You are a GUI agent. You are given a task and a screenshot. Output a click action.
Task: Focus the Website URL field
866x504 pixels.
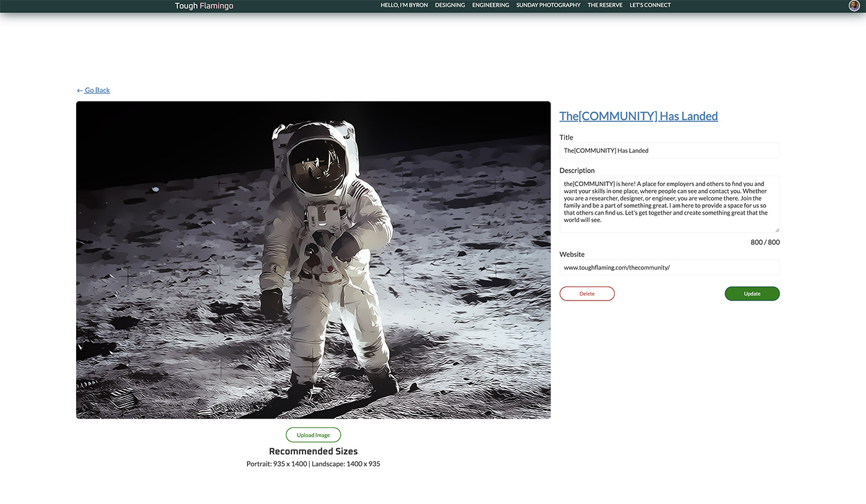669,267
